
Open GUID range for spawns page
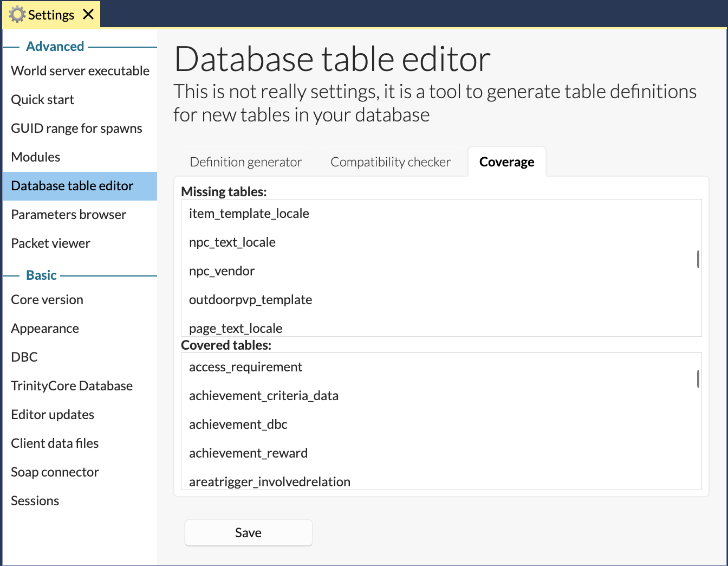tap(80, 128)
